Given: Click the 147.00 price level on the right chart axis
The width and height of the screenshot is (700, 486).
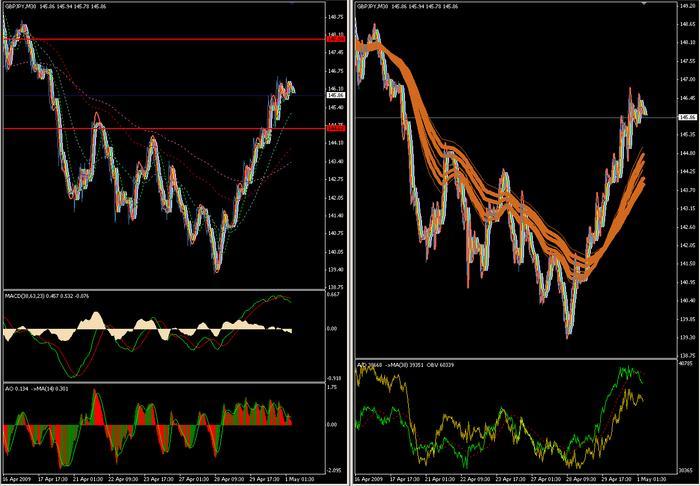Looking at the screenshot, I should point(687,79).
